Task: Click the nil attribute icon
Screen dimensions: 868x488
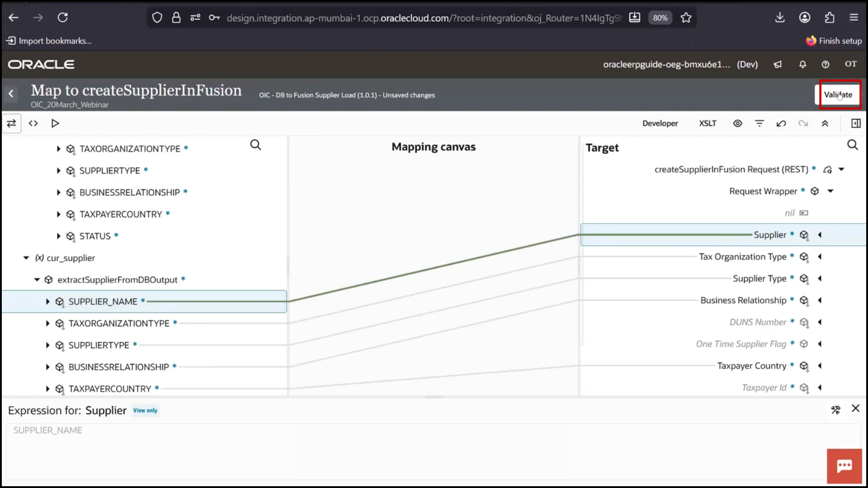Action: pos(803,213)
